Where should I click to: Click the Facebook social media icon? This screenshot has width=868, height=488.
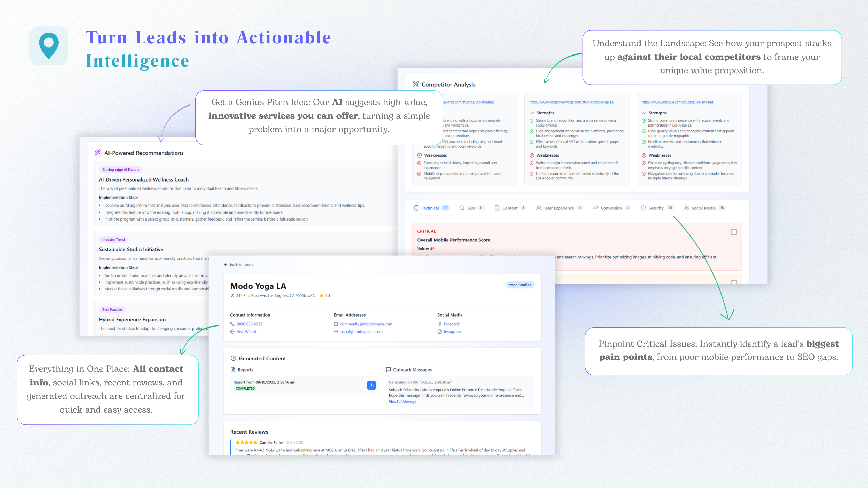(x=439, y=324)
